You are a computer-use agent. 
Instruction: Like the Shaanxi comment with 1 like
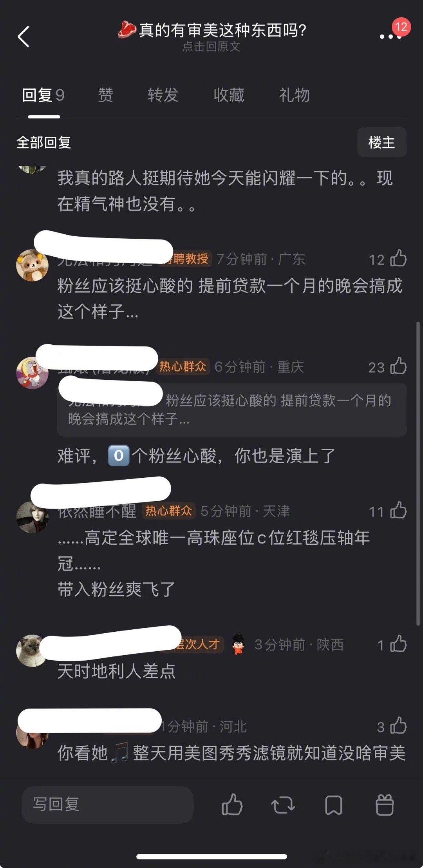point(398,644)
